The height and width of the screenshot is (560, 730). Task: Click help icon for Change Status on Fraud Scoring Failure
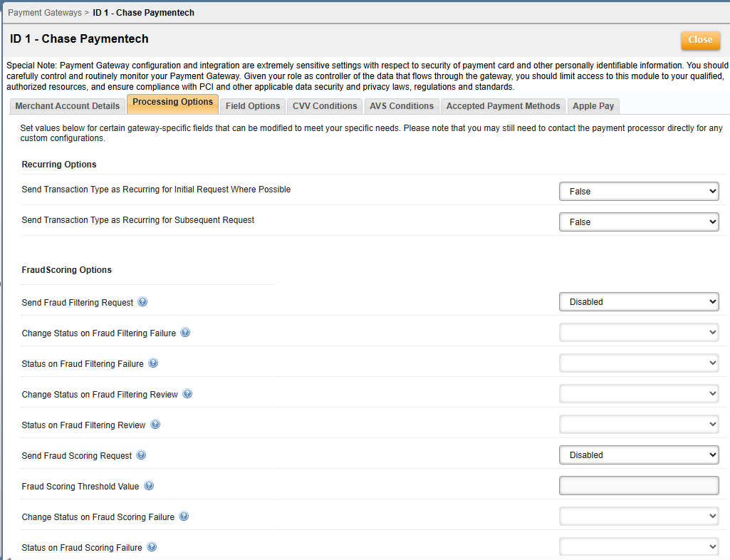click(x=184, y=517)
